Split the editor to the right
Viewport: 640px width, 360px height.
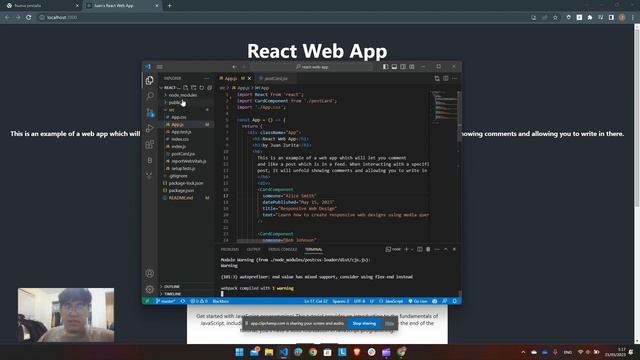point(446,78)
